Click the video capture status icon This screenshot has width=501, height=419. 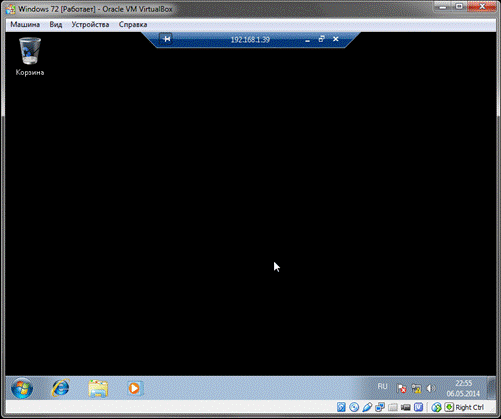pyautogui.click(x=406, y=407)
